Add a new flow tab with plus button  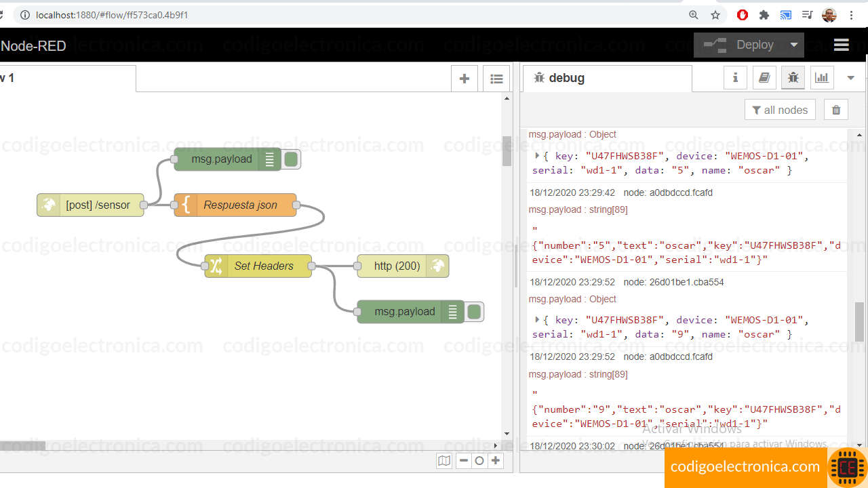click(x=465, y=79)
